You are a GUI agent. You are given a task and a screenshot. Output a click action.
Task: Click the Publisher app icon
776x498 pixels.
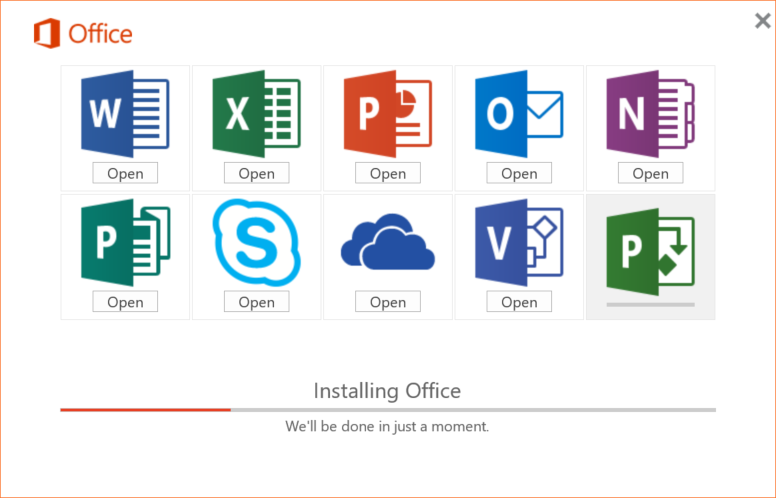125,243
